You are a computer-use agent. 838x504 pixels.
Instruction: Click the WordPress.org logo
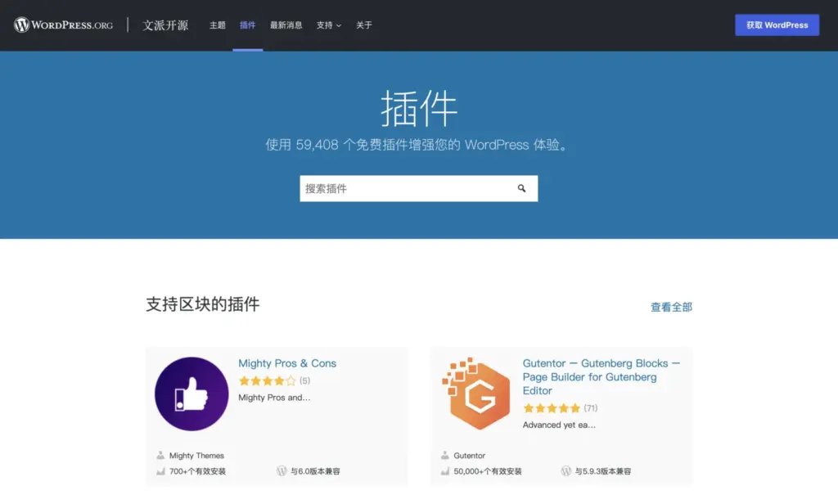63,25
